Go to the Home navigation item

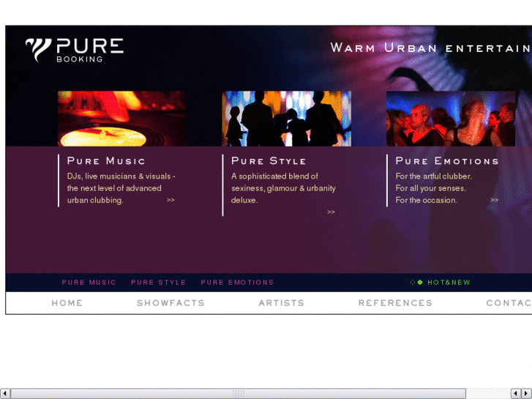coord(67,303)
